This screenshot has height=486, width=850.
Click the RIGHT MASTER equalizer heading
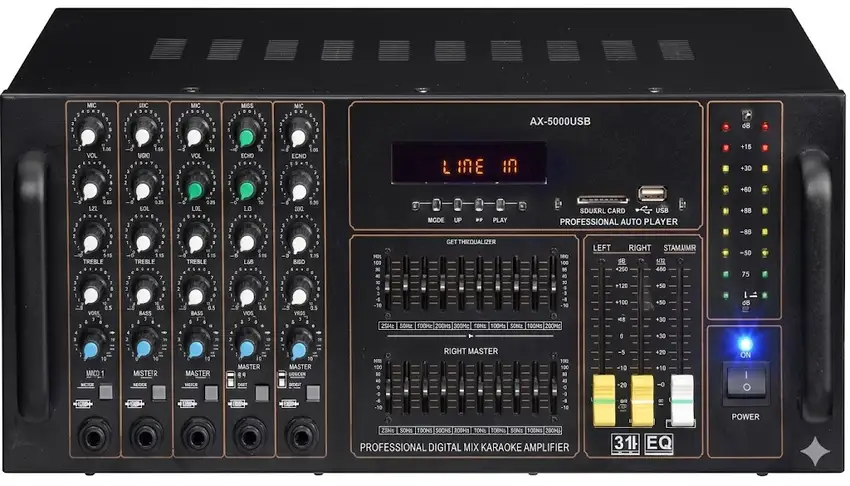click(471, 351)
